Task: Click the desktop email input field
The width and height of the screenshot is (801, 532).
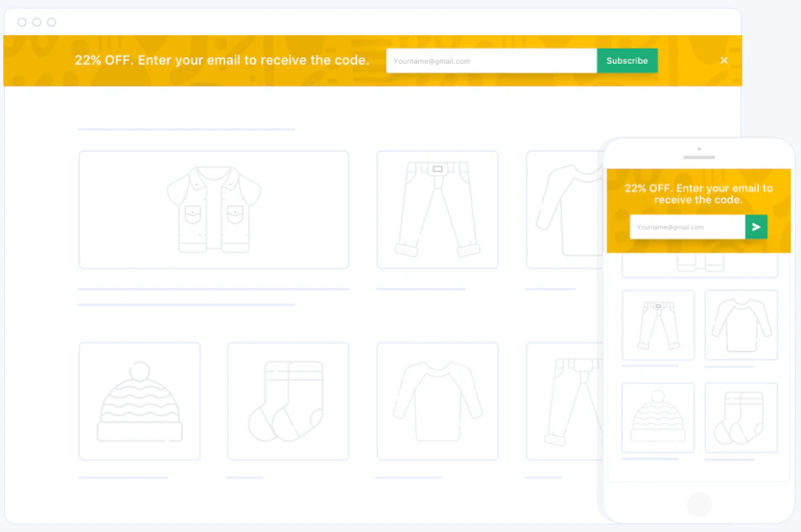Action: tap(491, 60)
